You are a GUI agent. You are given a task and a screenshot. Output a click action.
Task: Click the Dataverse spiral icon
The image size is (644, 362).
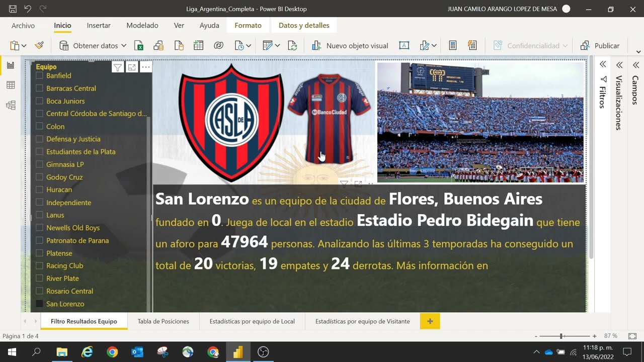[218, 45]
